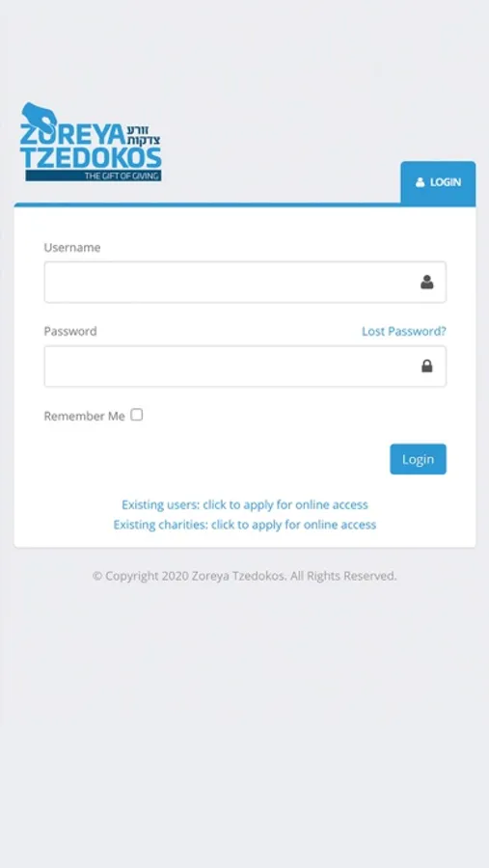Viewport: 489px width, 868px height.
Task: Click the padlock icon in Password field
Action: coord(426,366)
